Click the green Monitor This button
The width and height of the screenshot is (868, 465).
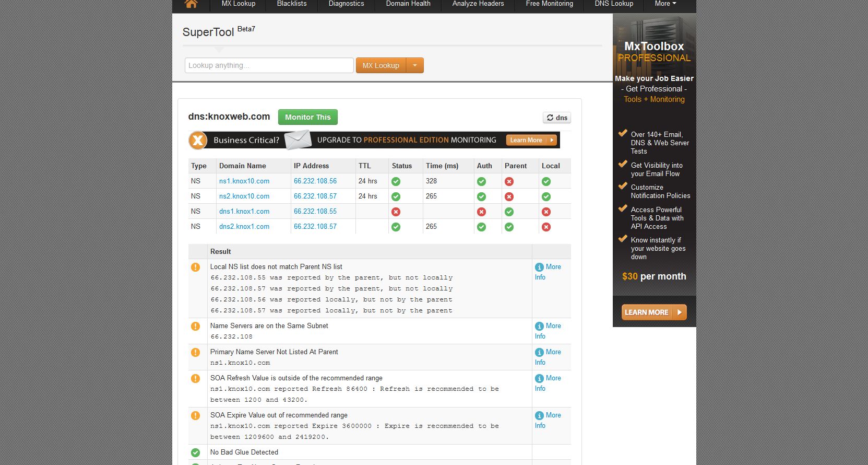(x=308, y=117)
